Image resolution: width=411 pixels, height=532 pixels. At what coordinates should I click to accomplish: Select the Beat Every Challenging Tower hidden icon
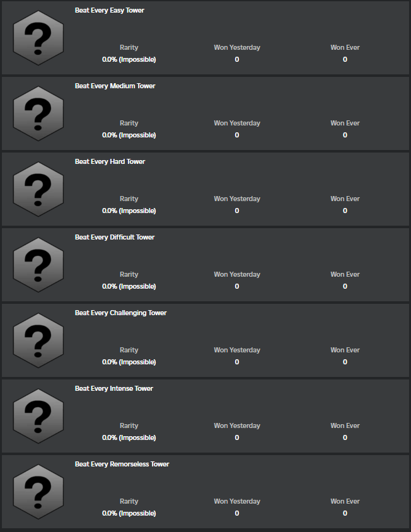pyautogui.click(x=38, y=339)
